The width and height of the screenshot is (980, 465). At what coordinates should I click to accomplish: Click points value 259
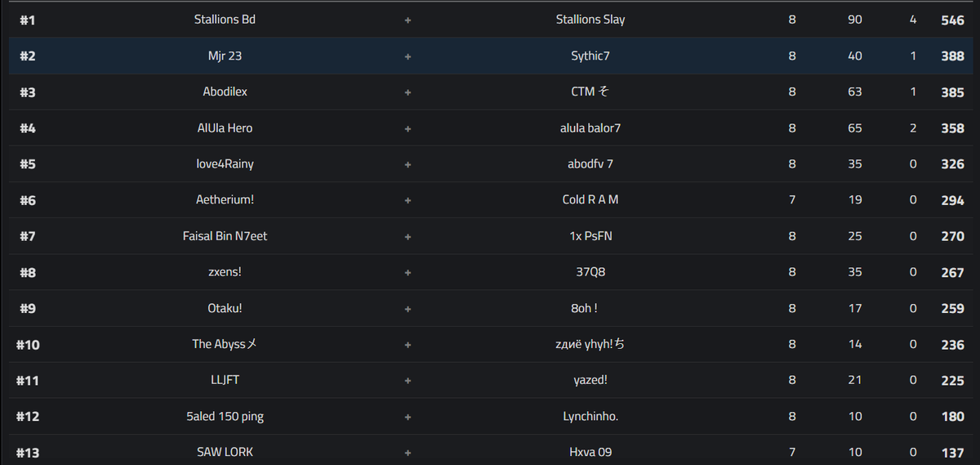click(952, 308)
